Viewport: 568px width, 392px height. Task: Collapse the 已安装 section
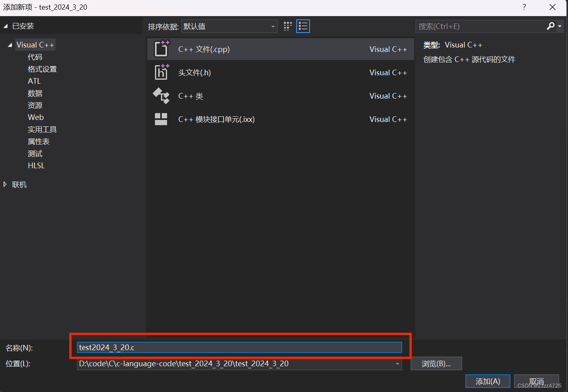(5, 26)
